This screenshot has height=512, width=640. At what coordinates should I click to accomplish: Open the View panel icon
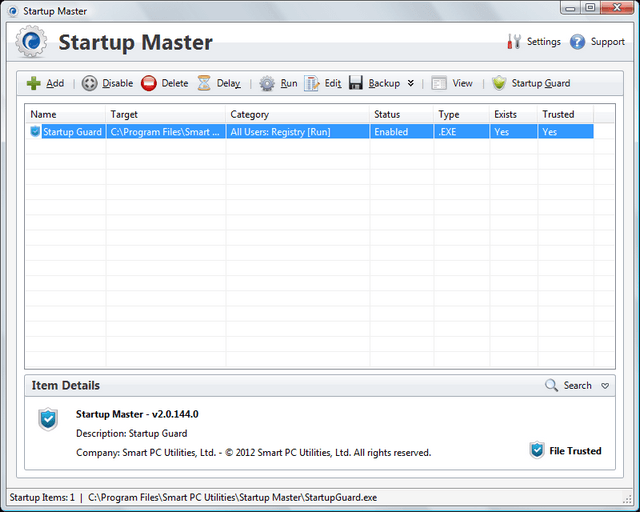(x=439, y=84)
